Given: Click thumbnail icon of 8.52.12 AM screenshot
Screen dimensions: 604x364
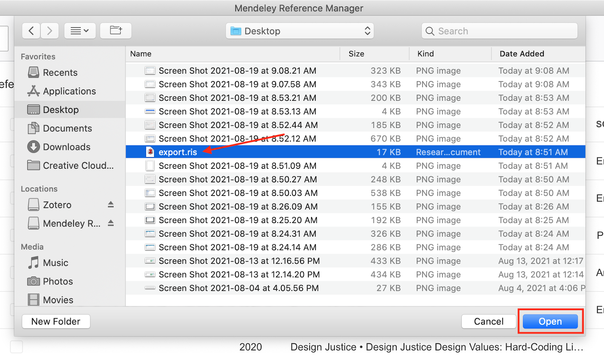Looking at the screenshot, I should point(150,139).
